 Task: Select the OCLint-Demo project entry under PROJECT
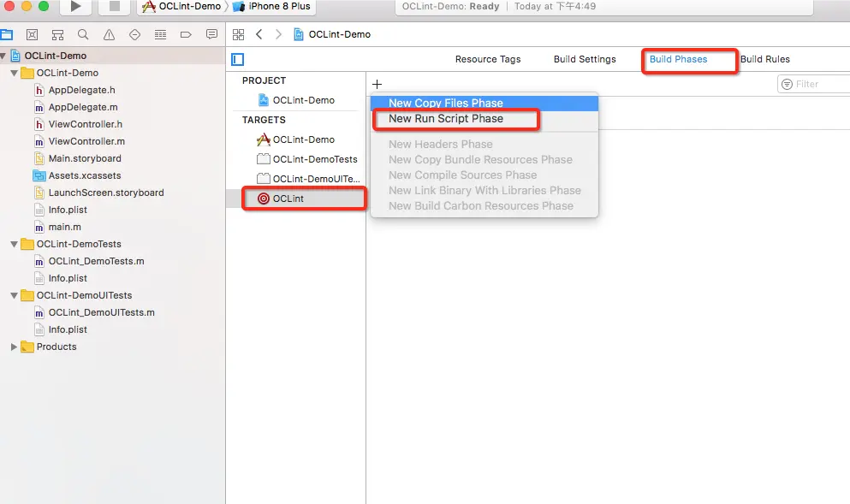point(296,100)
